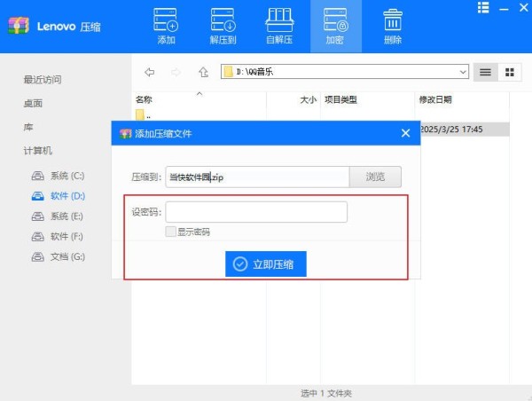Go back with the left arrow

point(149,72)
